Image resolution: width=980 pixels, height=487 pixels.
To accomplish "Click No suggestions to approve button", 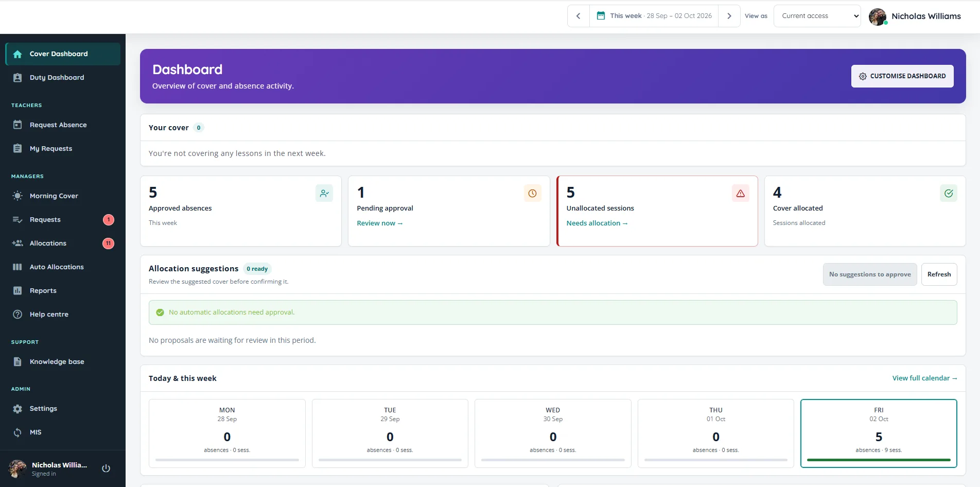I will (870, 274).
